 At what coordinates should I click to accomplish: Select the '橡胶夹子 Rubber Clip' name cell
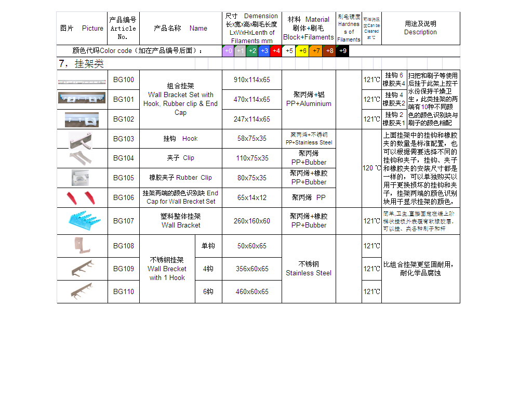pyautogui.click(x=180, y=178)
